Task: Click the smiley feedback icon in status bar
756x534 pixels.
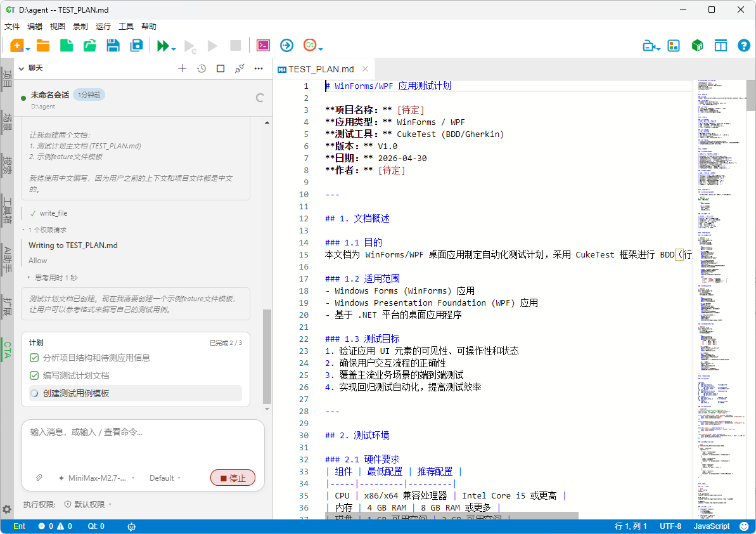Action: click(745, 526)
